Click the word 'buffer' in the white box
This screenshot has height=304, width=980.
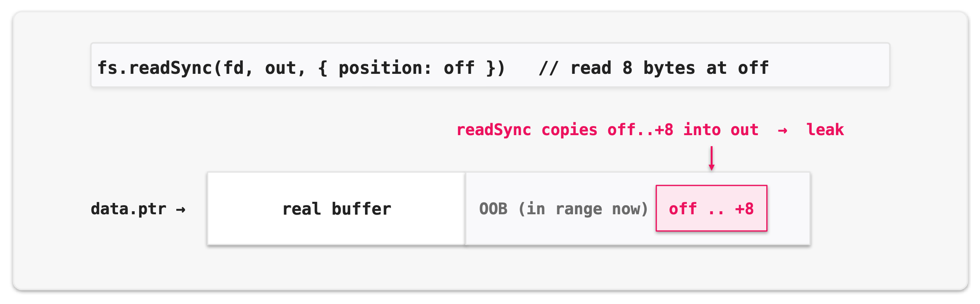[x=361, y=209]
